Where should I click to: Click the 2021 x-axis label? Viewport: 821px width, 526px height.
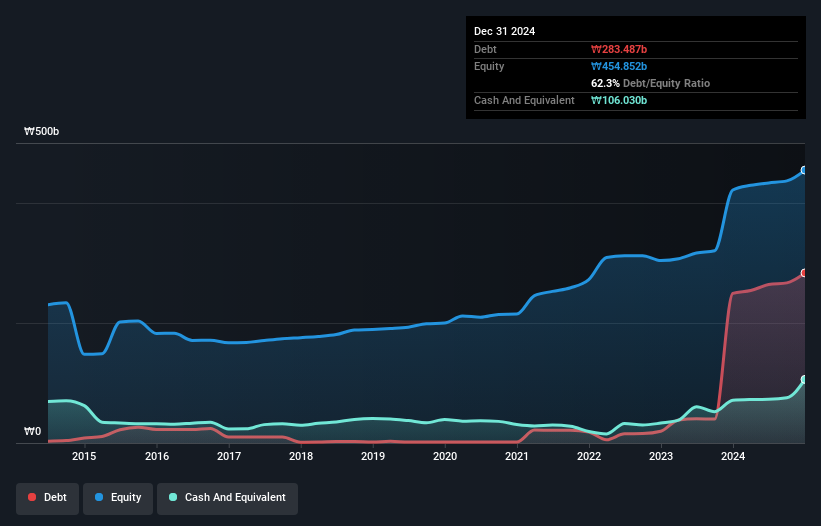(517, 456)
